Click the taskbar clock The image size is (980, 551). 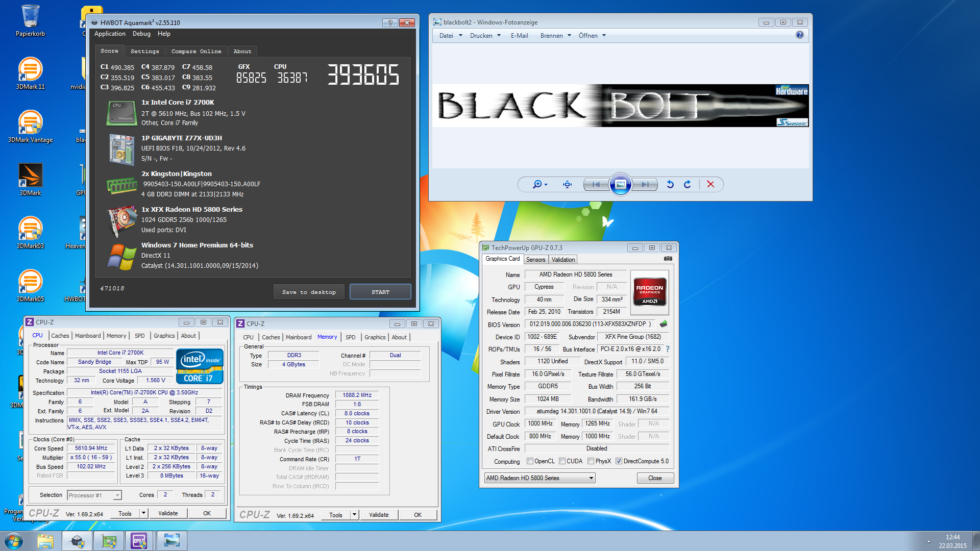[x=952, y=541]
